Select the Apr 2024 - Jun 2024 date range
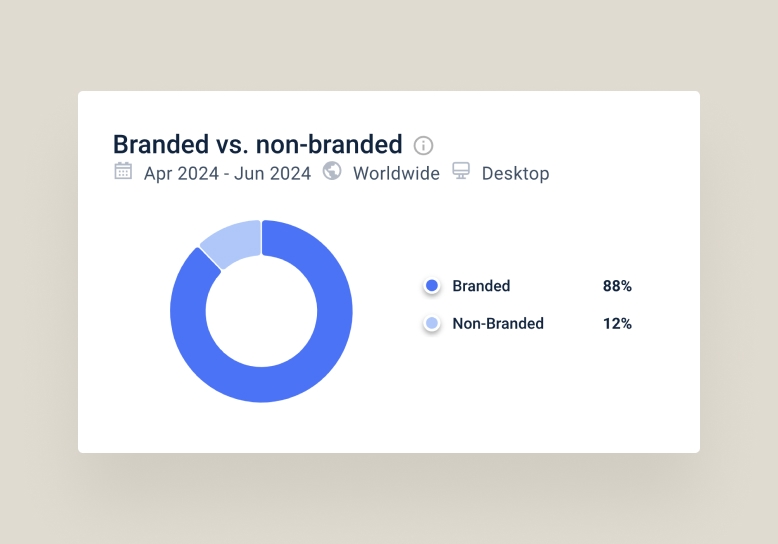 [227, 174]
